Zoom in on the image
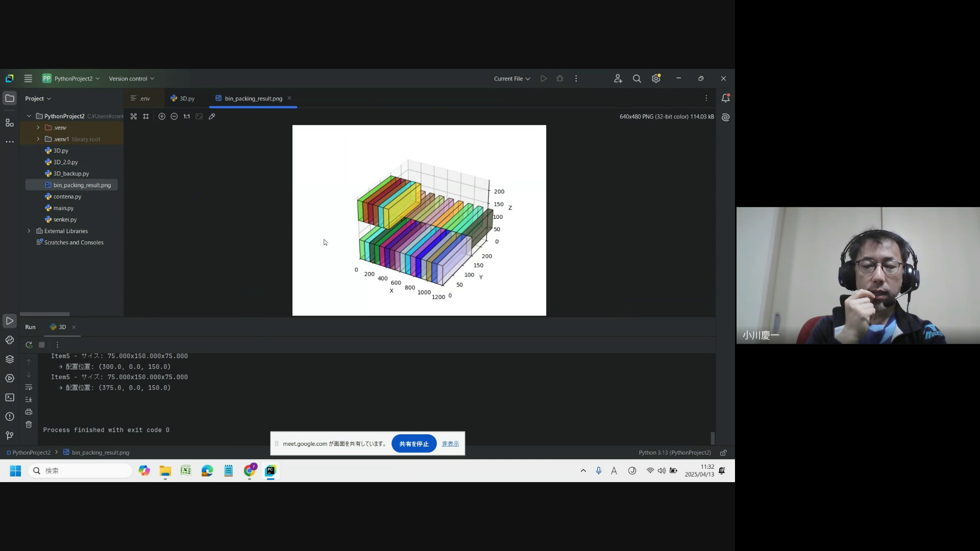980x551 pixels. tap(162, 117)
